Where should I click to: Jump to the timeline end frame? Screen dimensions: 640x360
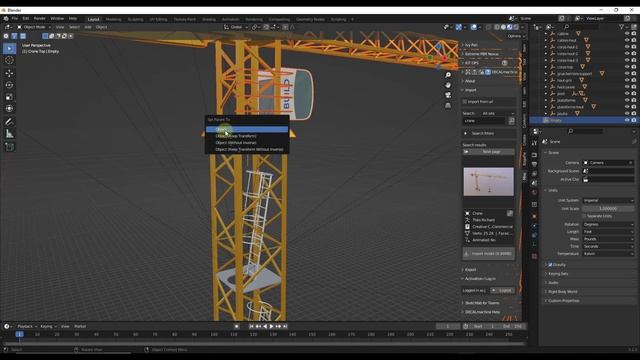(285, 327)
